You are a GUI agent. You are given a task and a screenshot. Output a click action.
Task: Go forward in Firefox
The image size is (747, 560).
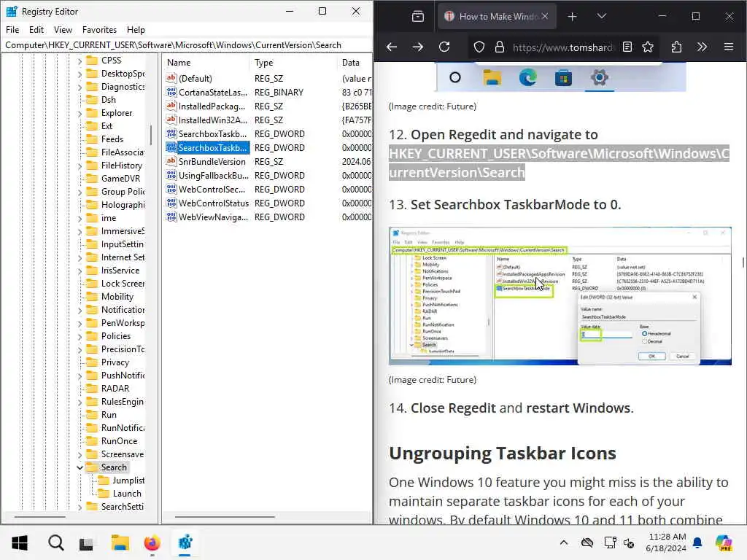coord(418,47)
